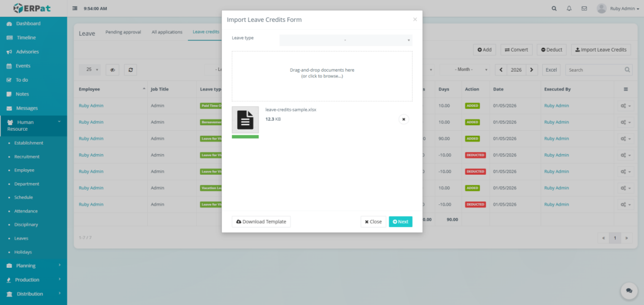Image resolution: width=644 pixels, height=305 pixels.
Task: Go to next year after 2026
Action: pyautogui.click(x=531, y=70)
